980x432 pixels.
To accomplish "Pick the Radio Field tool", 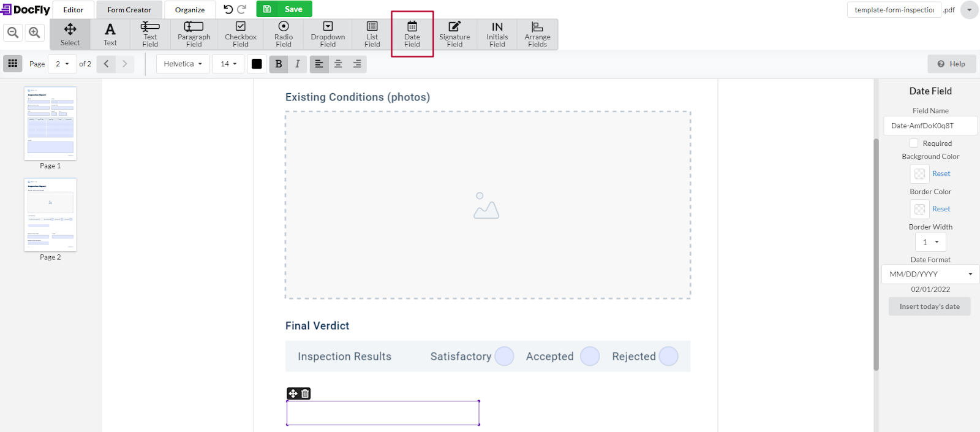I will coord(284,34).
